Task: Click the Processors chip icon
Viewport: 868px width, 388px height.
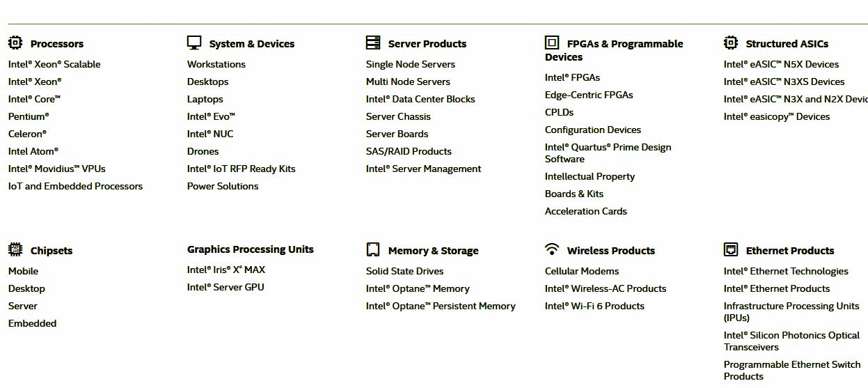Action: click(15, 43)
